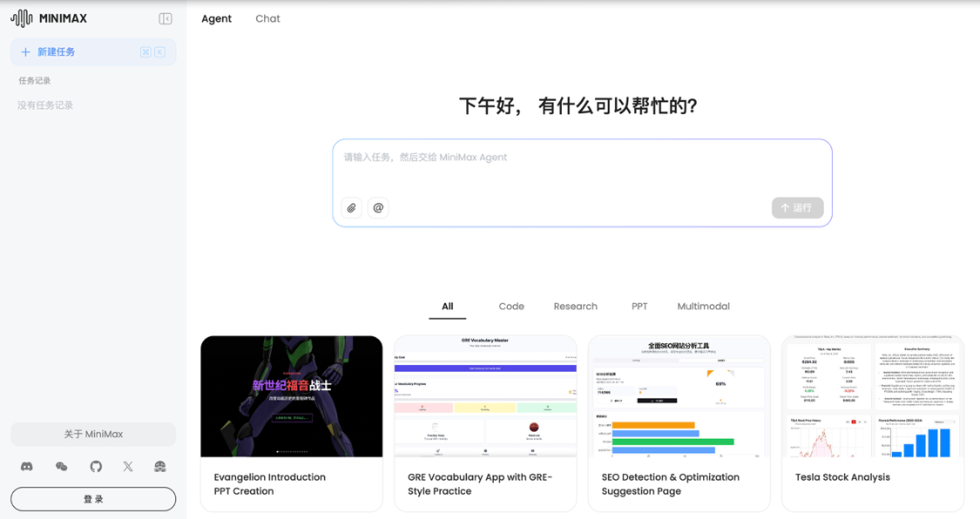Screen dimensions: 980x519
Task: Open the Discord community icon in the sidebar
Action: 26,467
